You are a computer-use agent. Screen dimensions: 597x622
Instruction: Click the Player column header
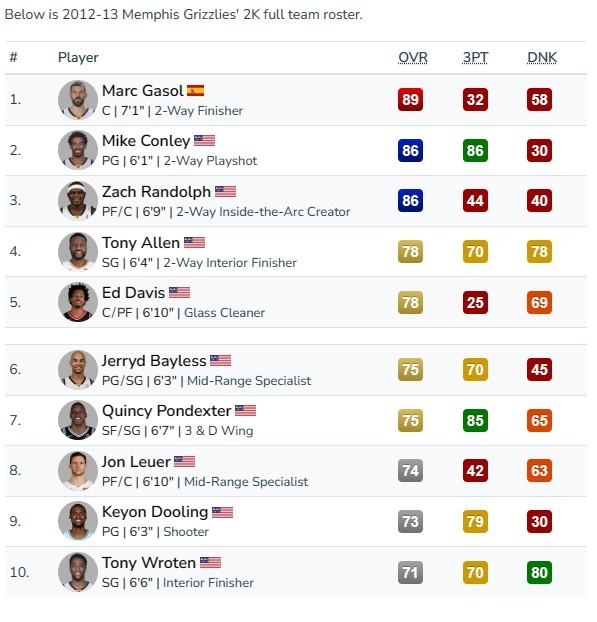coord(78,58)
